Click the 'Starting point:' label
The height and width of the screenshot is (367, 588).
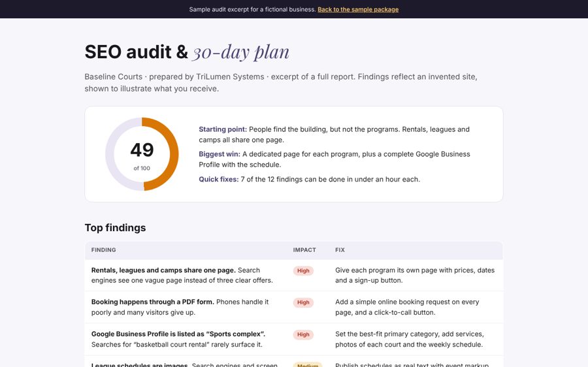[x=223, y=129]
